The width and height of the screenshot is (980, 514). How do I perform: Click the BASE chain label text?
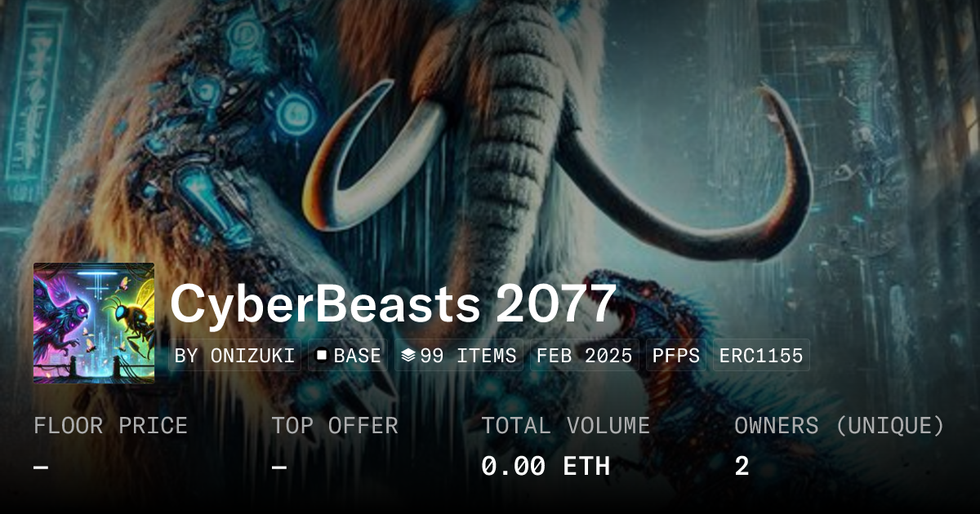[x=358, y=356]
